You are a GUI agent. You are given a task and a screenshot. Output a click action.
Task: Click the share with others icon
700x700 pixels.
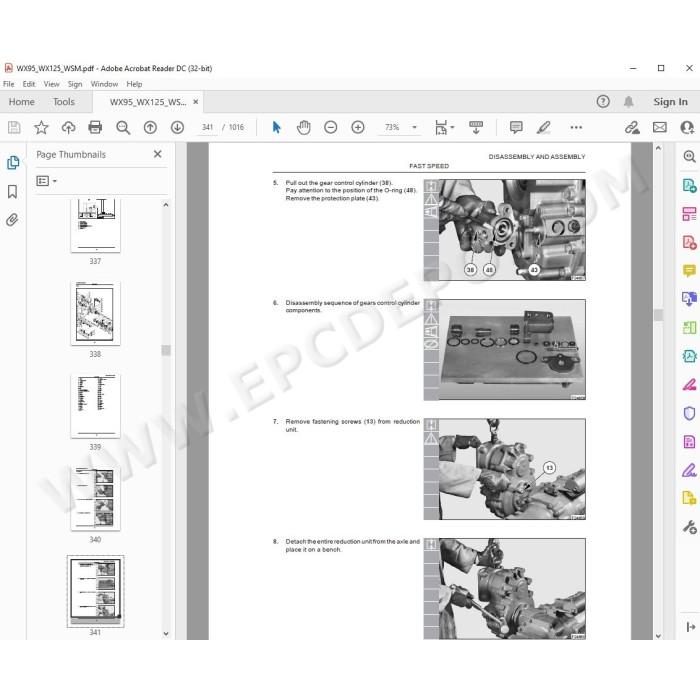click(x=687, y=128)
